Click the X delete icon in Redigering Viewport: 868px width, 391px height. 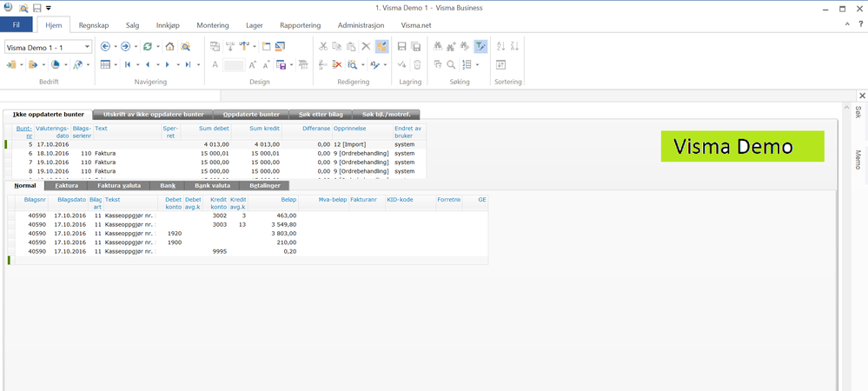pyautogui.click(x=366, y=47)
